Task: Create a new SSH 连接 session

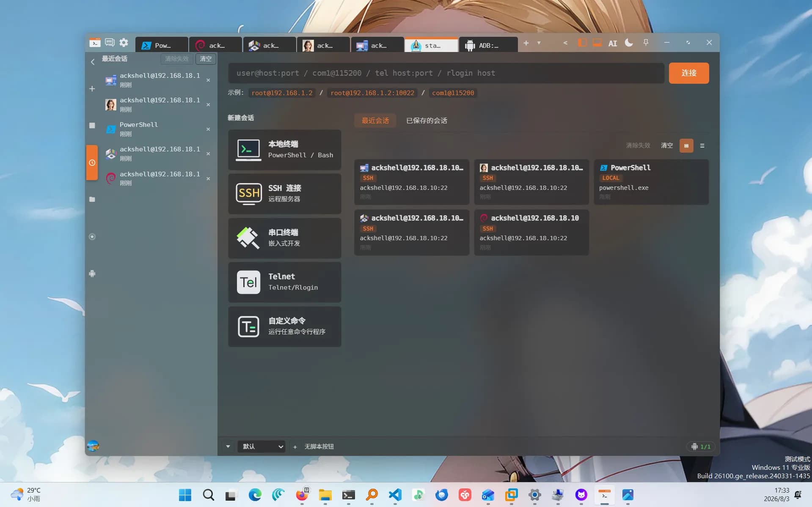Action: pyautogui.click(x=284, y=194)
